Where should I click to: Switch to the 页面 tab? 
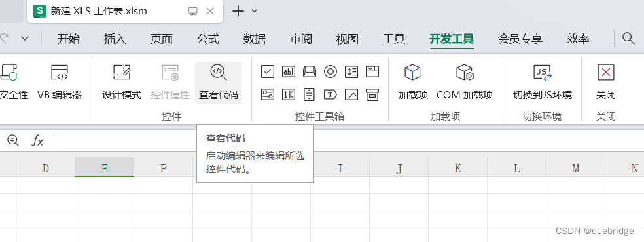tap(162, 39)
